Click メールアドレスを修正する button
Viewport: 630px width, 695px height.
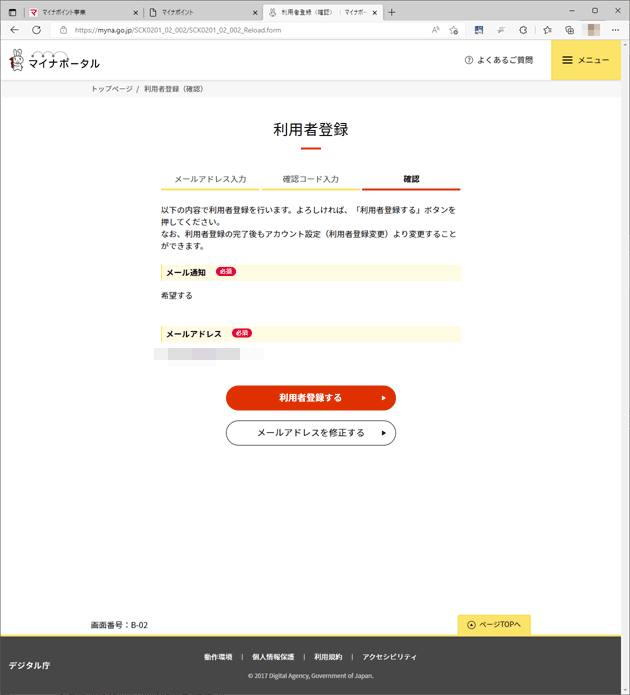click(x=311, y=433)
